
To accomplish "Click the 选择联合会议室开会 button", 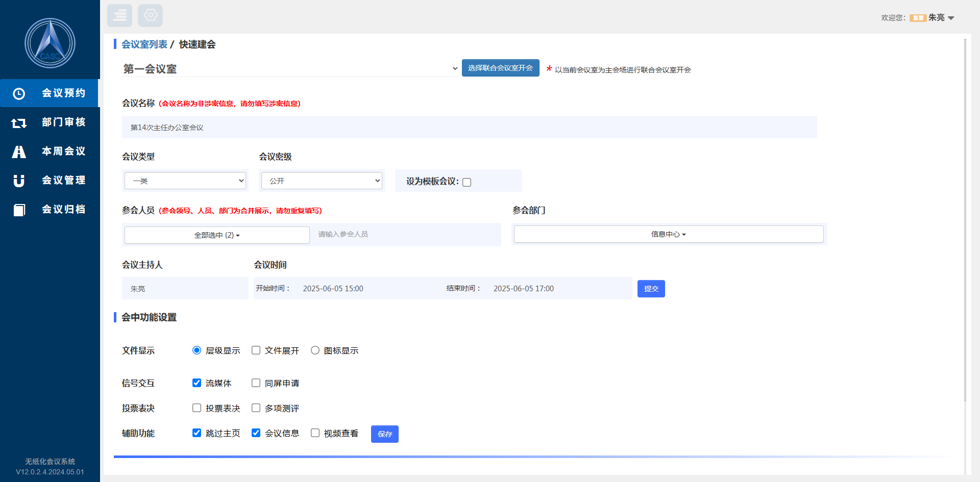I will tap(500, 68).
